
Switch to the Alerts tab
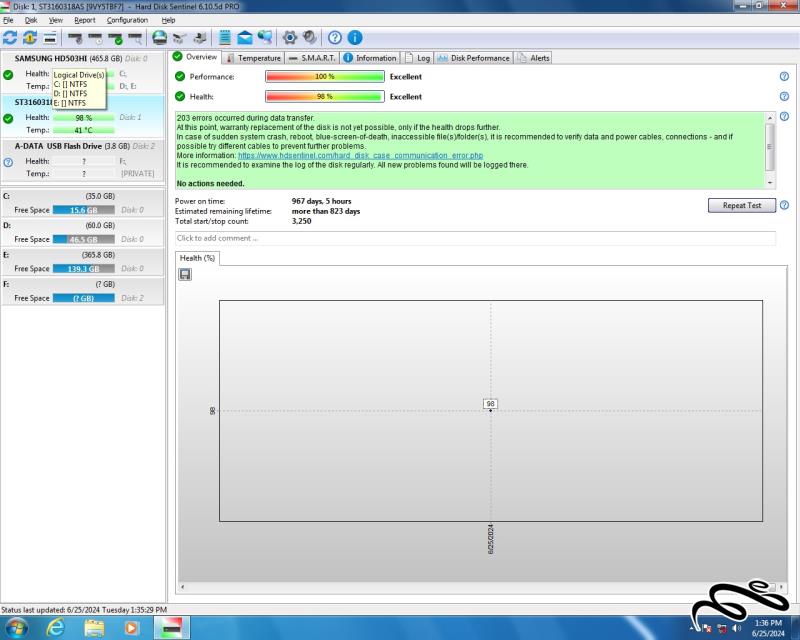tap(533, 58)
